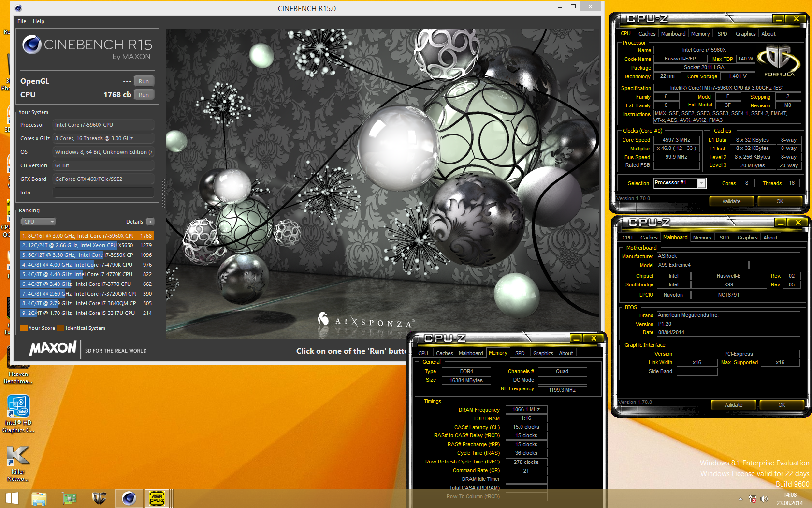Open the Windows Start button
812x508 pixels.
click(12, 498)
